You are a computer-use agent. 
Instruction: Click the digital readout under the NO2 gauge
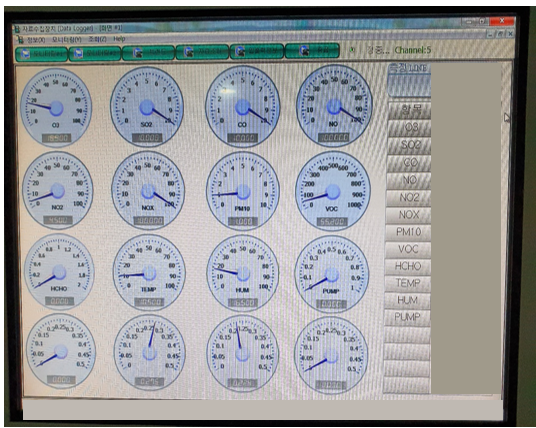coord(58,220)
